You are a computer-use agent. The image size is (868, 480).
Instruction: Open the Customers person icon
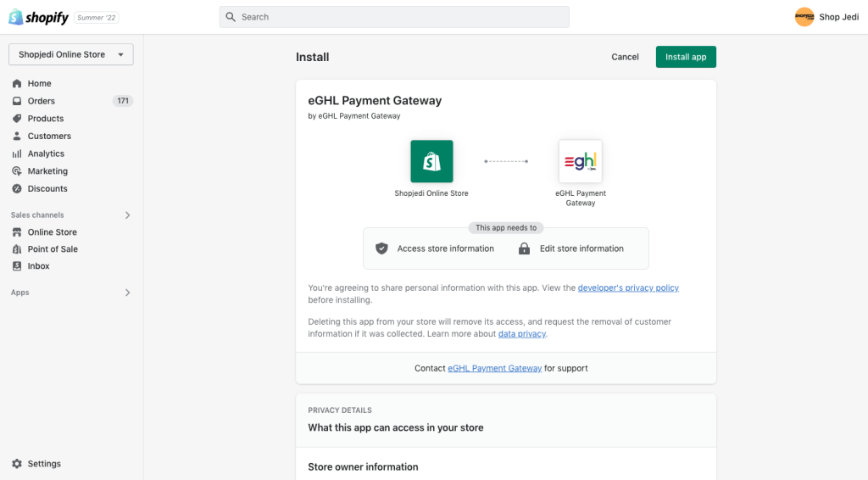pyautogui.click(x=17, y=137)
